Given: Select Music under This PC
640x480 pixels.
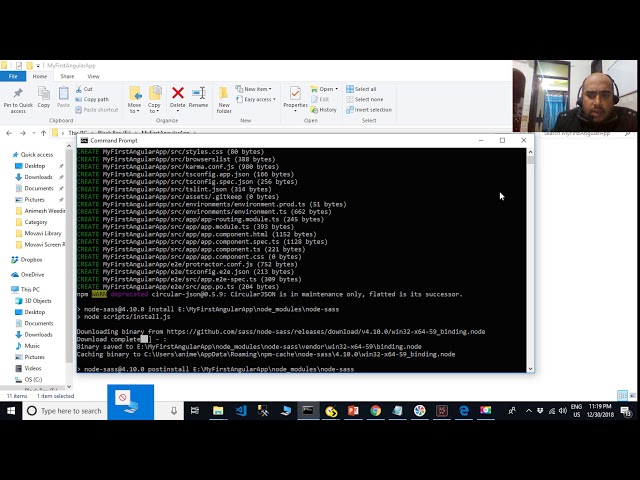Looking at the screenshot, I should click(x=32, y=346).
